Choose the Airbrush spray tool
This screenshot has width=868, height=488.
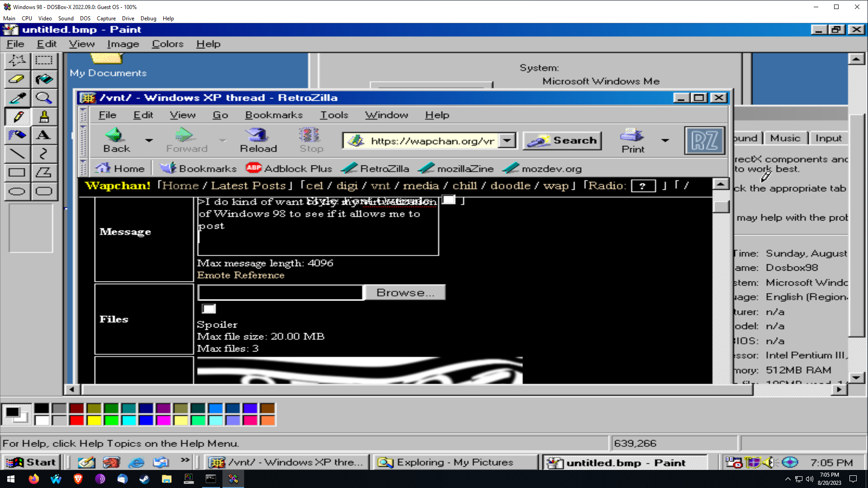pos(17,135)
